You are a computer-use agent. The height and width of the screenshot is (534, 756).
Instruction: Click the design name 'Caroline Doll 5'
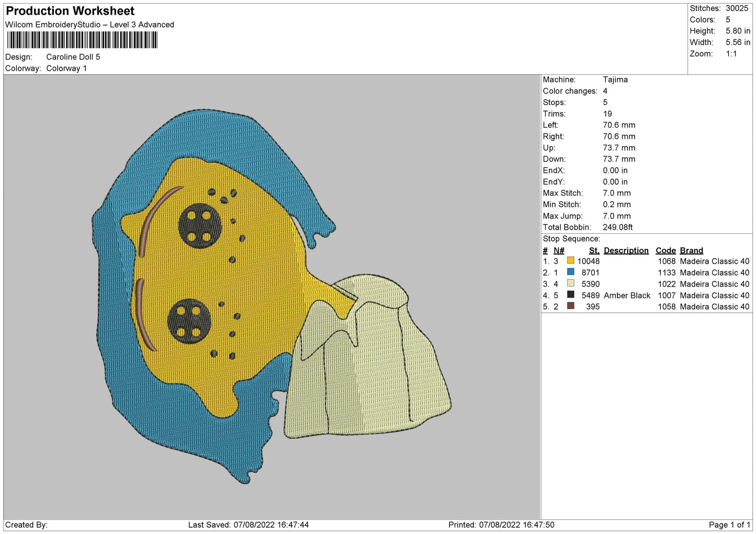[x=73, y=57]
